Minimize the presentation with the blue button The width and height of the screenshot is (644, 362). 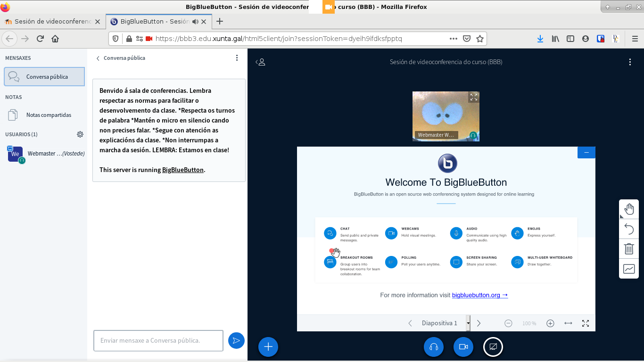[586, 152]
